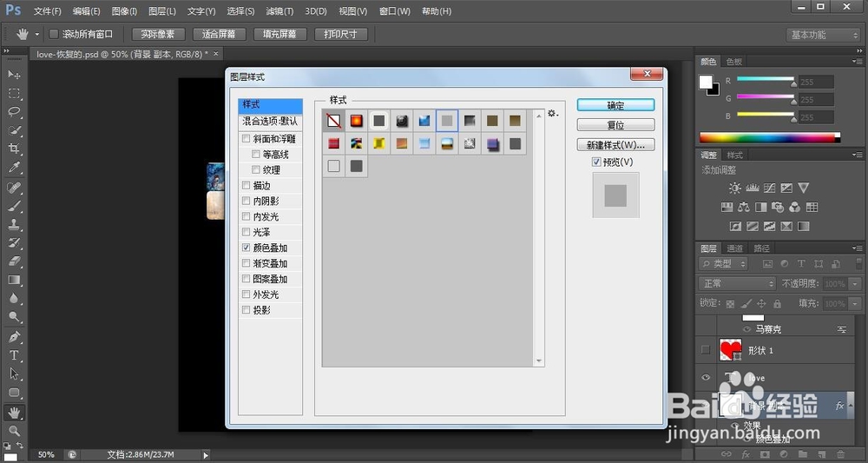The height and width of the screenshot is (463, 868).
Task: Enable Texture option (纹理)
Action: click(x=255, y=169)
